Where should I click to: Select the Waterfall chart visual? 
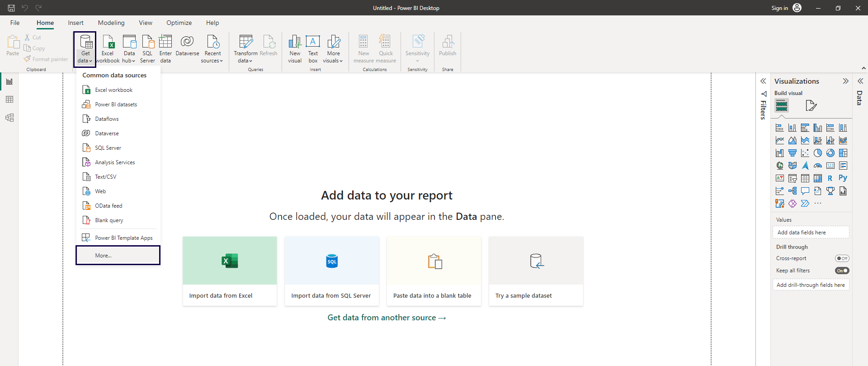[779, 153]
